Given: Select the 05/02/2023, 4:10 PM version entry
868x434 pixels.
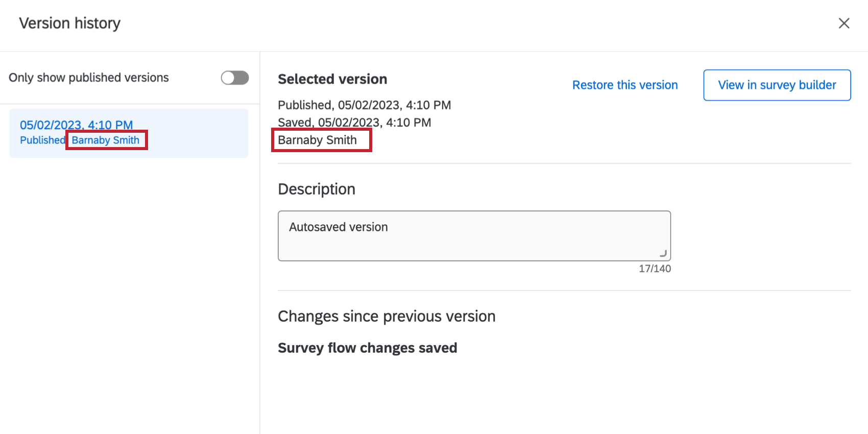Looking at the screenshot, I should point(76,125).
